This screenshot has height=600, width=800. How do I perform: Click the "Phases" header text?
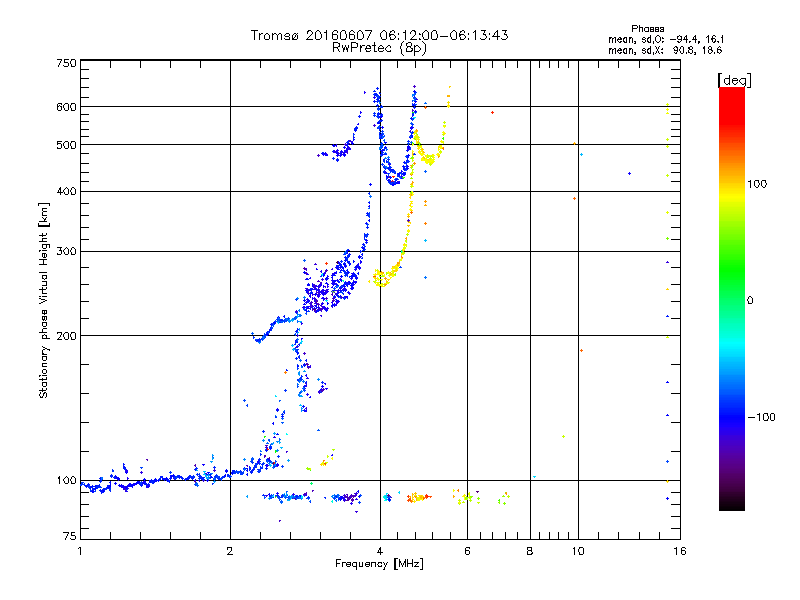point(647,29)
